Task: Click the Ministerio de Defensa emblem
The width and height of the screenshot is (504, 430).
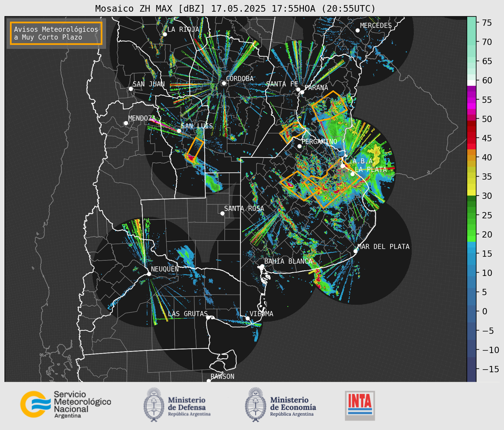Action: [x=154, y=404]
